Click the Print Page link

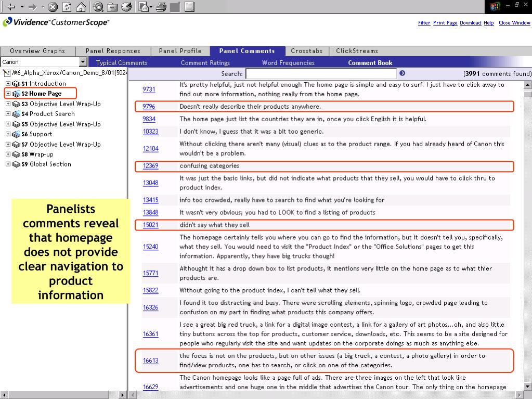[445, 23]
